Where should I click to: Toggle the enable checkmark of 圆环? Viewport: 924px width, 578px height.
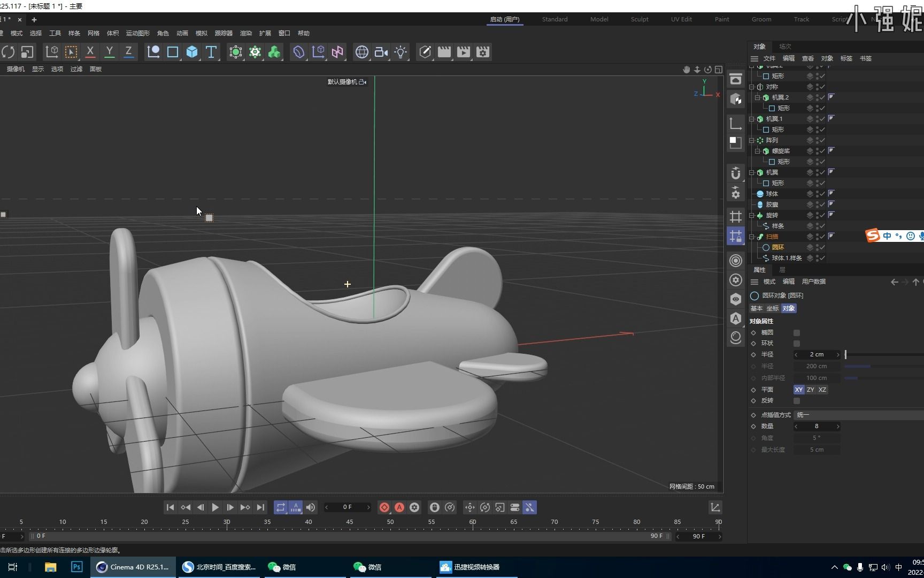point(822,247)
